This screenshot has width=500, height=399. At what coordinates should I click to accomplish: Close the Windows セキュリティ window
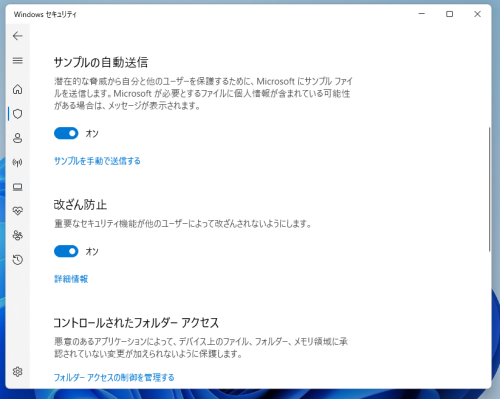click(x=477, y=14)
